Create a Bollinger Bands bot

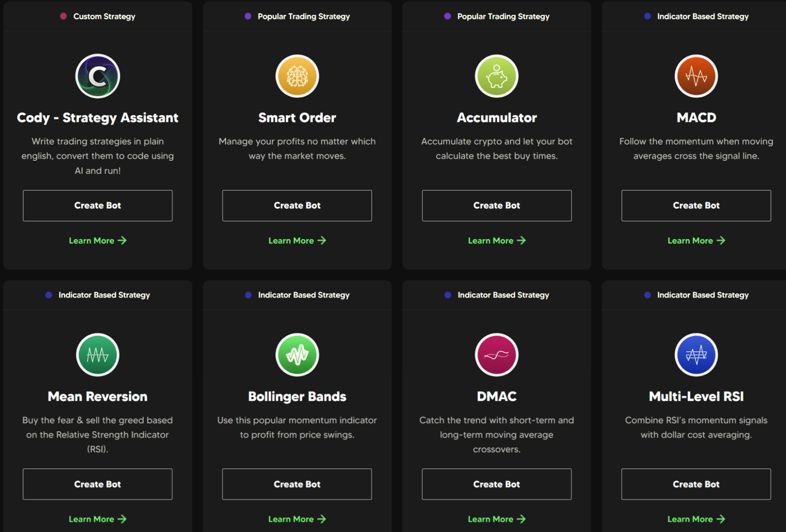(297, 484)
